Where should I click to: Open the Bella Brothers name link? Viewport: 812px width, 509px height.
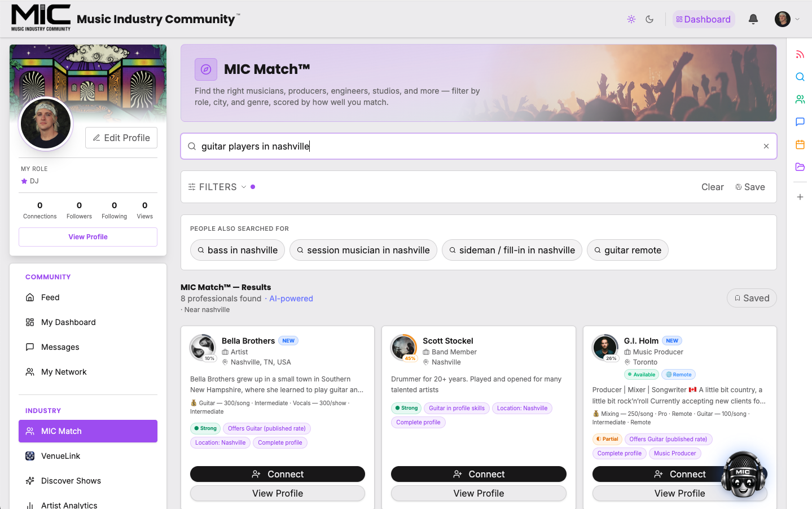tap(248, 341)
